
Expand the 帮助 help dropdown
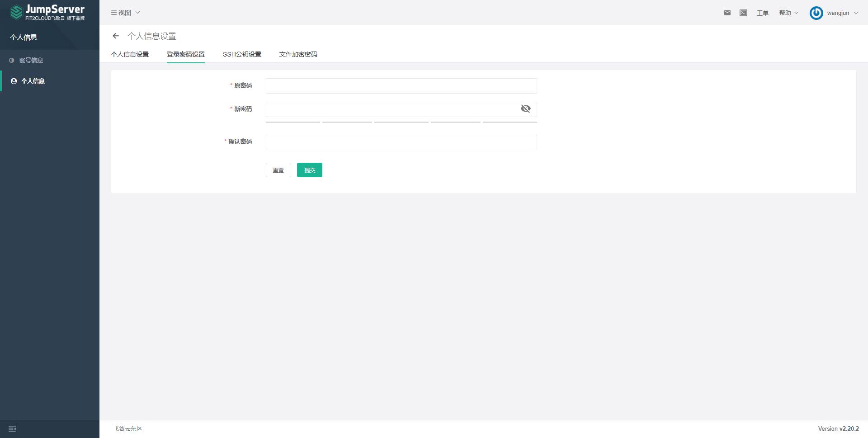pos(788,13)
